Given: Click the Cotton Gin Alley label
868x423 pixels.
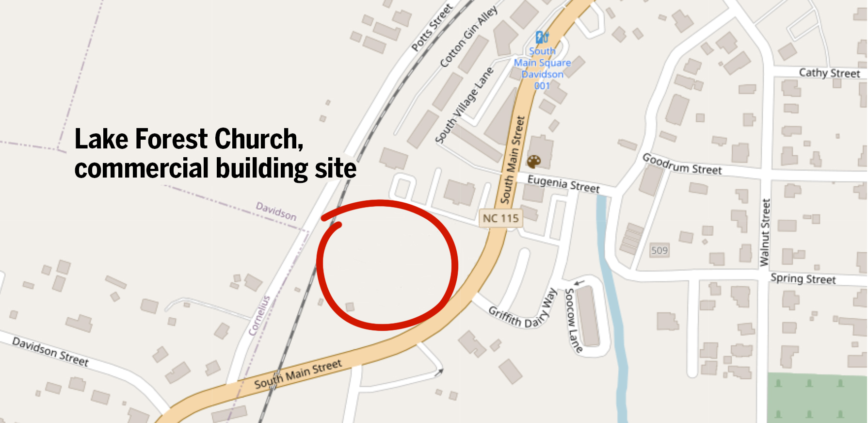Looking at the screenshot, I should [x=468, y=36].
